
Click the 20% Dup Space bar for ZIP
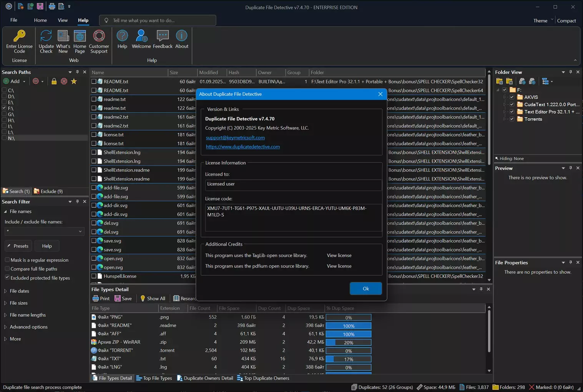[348, 342]
